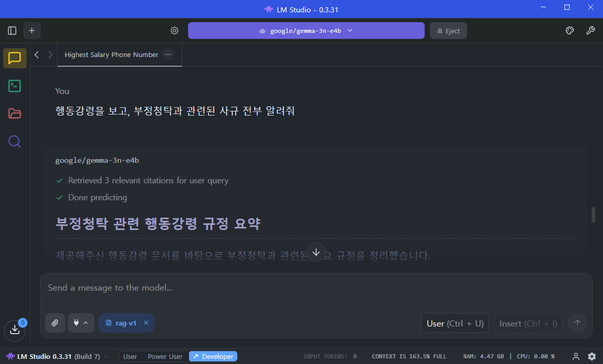Open the chat tab options ellipsis menu
The height and width of the screenshot is (364, 603).
[x=168, y=54]
